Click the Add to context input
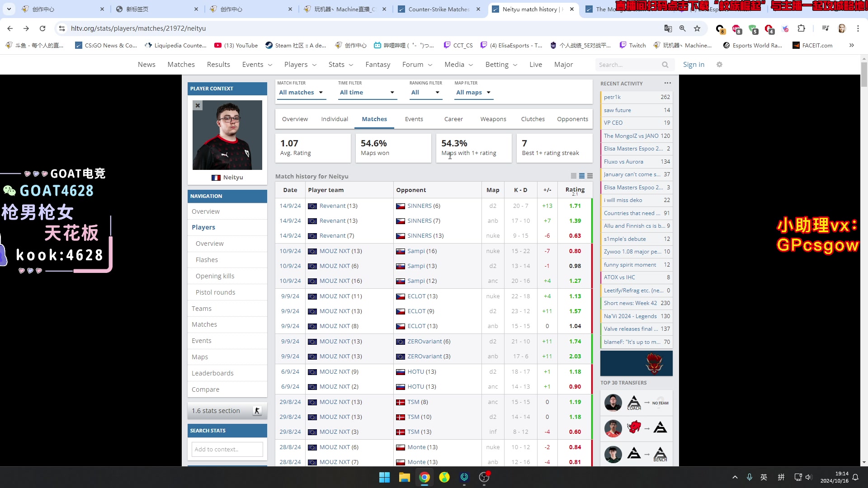The image size is (868, 488). [x=227, y=449]
